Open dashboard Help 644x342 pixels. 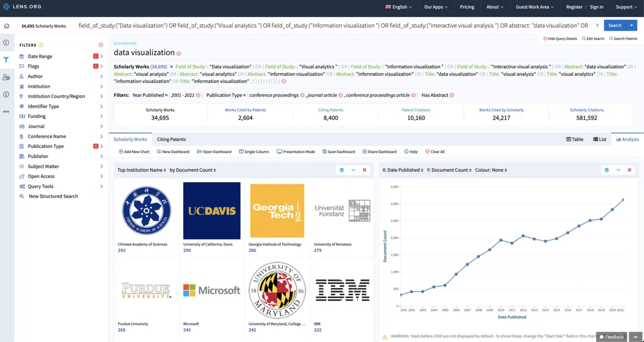click(x=411, y=152)
